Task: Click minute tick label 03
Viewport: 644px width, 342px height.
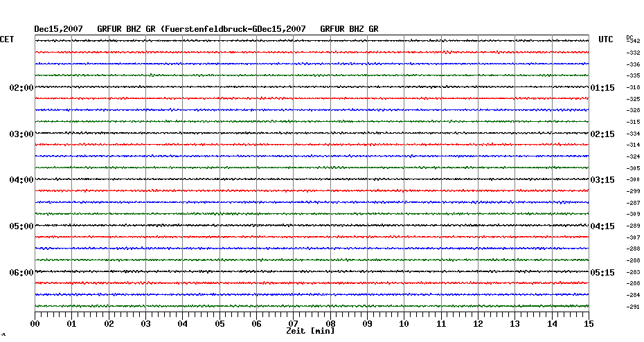Action: (x=146, y=324)
